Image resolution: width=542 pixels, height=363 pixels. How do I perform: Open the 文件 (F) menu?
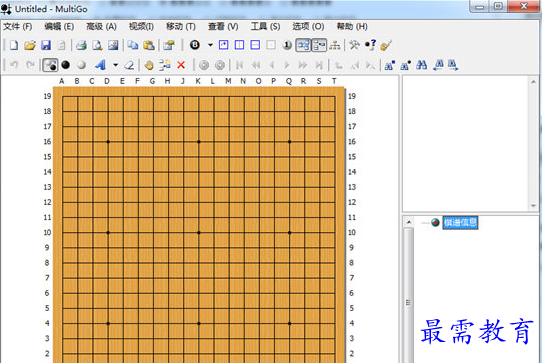[x=18, y=27]
